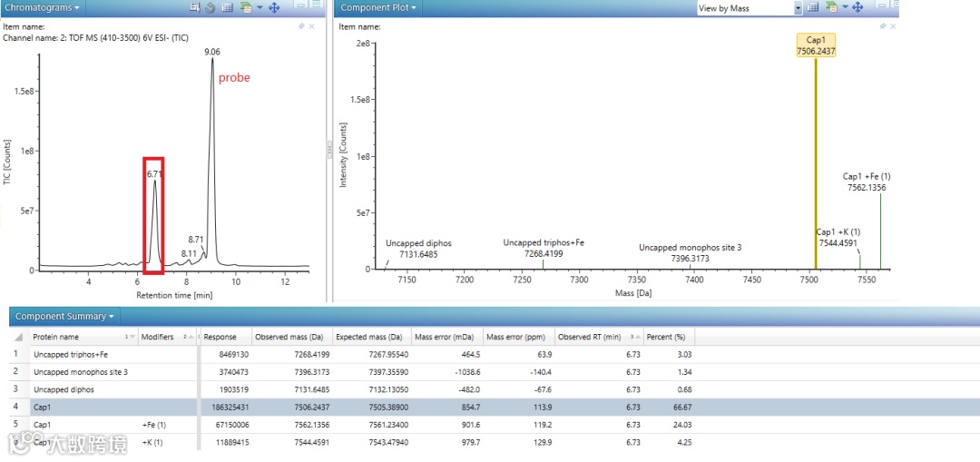Open the table view icon in Component Plot toolbar
This screenshot has height=462, width=980.
click(x=812, y=7)
